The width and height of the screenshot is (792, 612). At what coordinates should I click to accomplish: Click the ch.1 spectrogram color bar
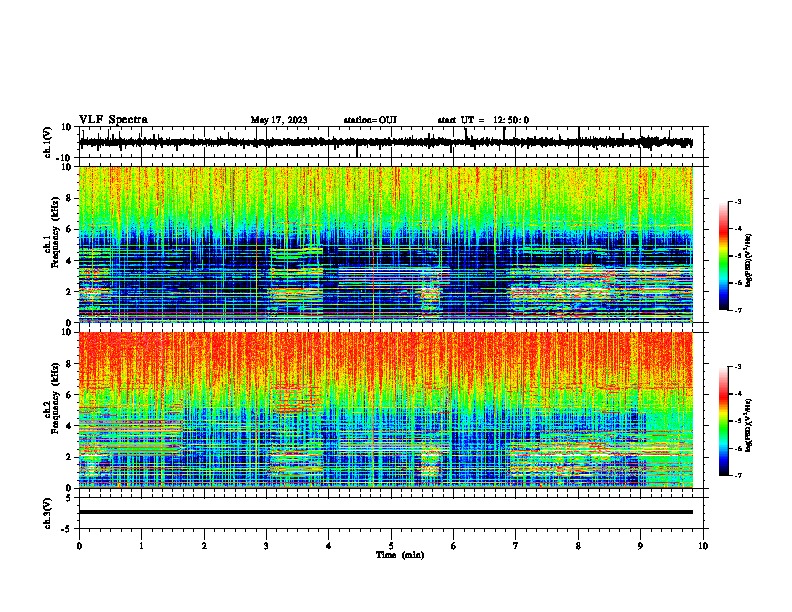click(724, 256)
